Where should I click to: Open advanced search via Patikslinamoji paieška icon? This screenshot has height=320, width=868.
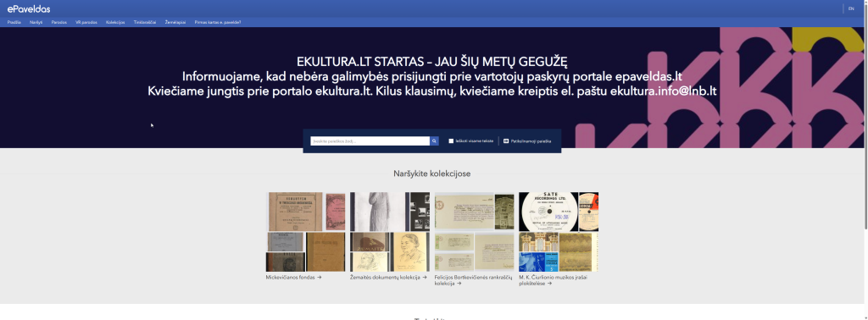pos(506,141)
